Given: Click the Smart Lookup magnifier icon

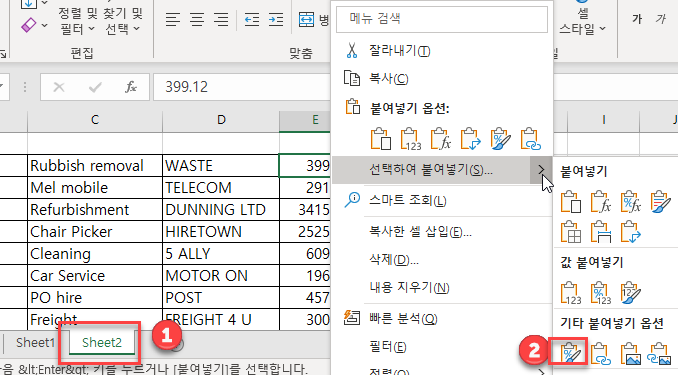Looking at the screenshot, I should (x=352, y=200).
